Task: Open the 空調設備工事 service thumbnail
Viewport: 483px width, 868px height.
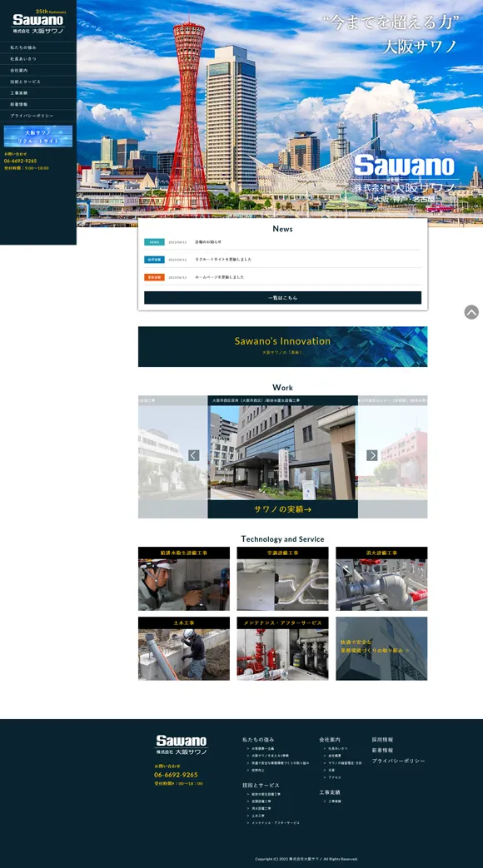Action: click(282, 579)
